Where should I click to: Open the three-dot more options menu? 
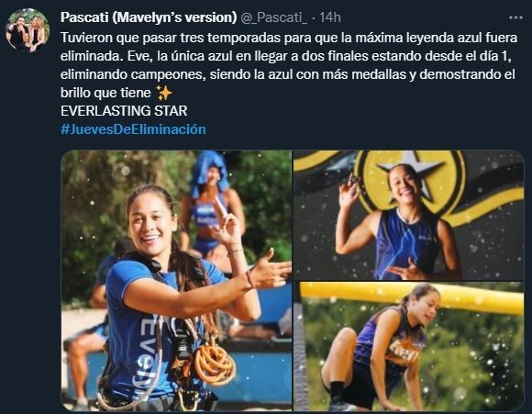click(x=515, y=17)
